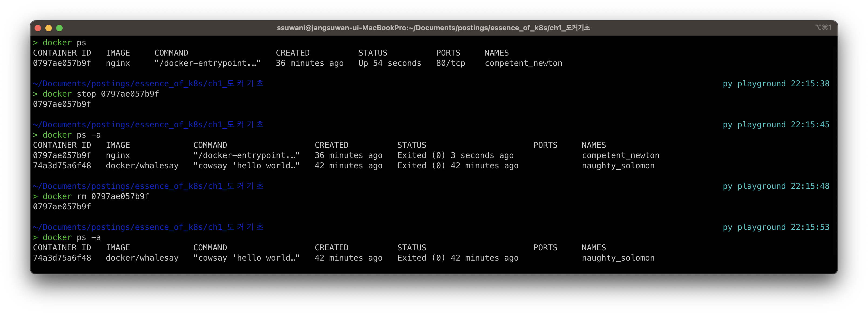Click the nginx image in first table
868x314 pixels.
(118, 63)
